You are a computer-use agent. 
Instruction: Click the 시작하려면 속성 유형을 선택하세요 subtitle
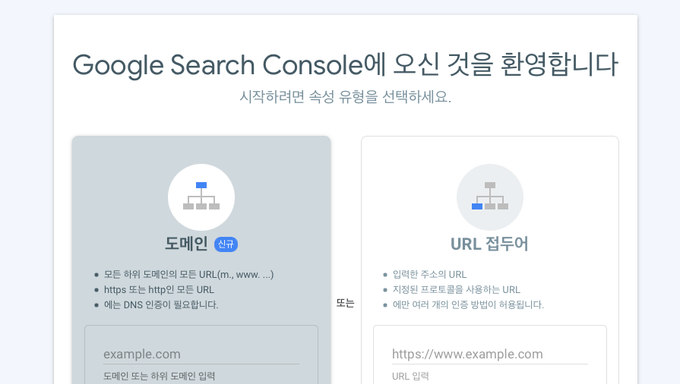[345, 97]
